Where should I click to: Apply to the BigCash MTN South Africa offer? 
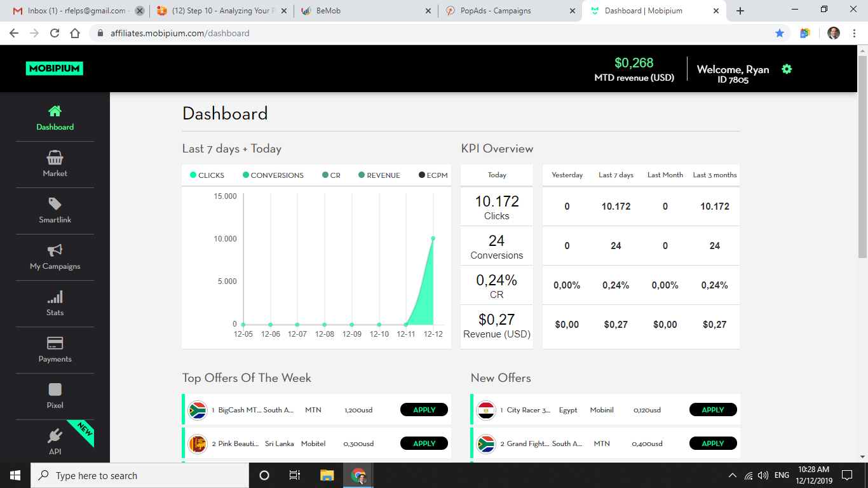[424, 410]
